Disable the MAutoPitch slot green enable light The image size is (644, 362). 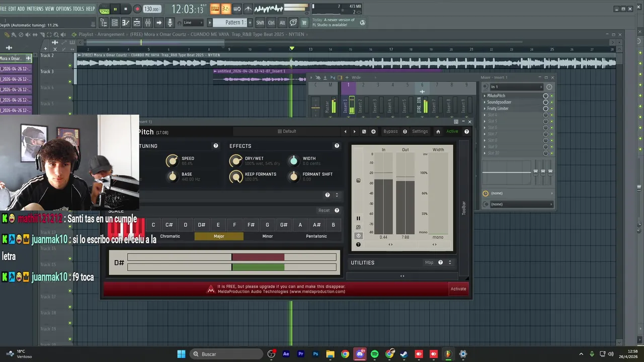click(551, 96)
